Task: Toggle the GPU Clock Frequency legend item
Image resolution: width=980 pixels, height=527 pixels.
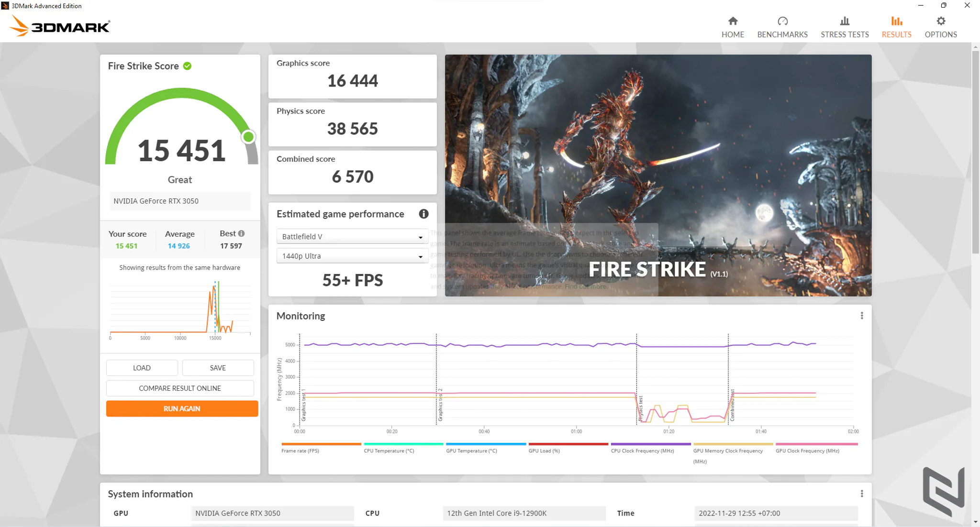Action: [x=816, y=449]
